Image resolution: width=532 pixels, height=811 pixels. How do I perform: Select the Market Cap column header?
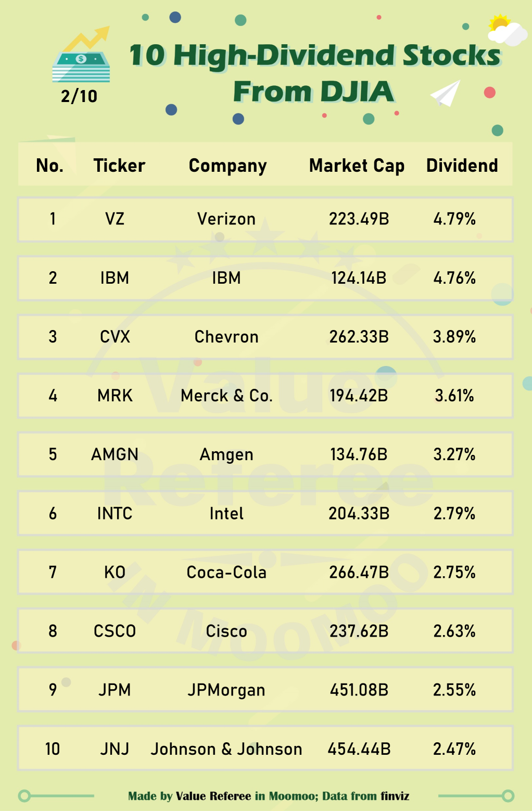(357, 166)
